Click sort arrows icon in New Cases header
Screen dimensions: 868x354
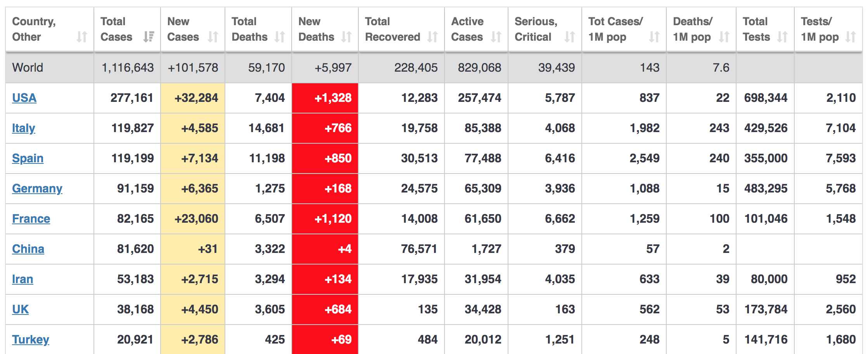tap(213, 37)
